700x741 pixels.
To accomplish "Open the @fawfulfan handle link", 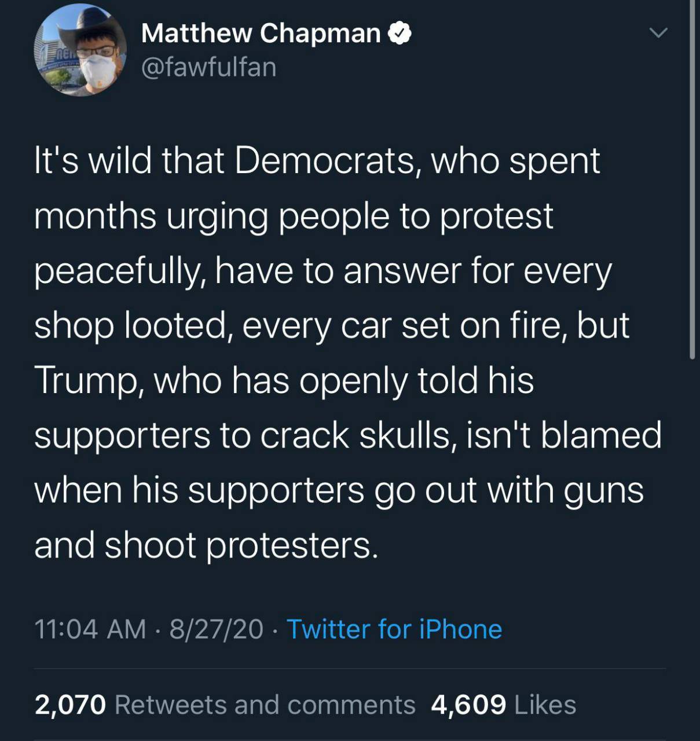I will 208,67.
